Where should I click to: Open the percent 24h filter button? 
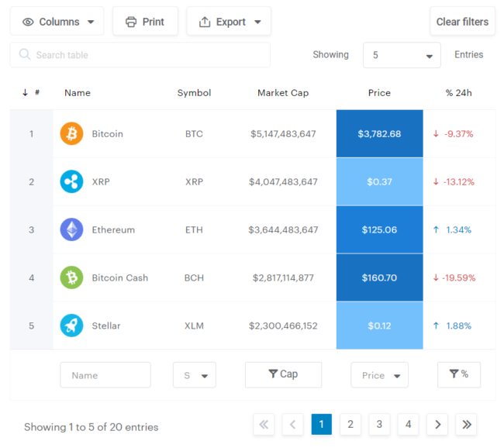[x=459, y=374]
